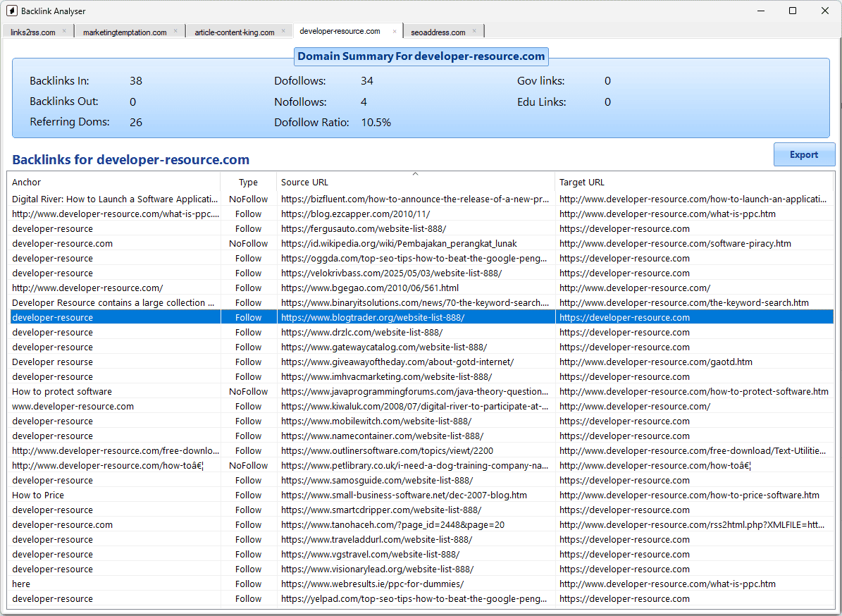Switch to the seoaddress.com tab
The height and width of the screenshot is (616, 842).
pos(438,31)
